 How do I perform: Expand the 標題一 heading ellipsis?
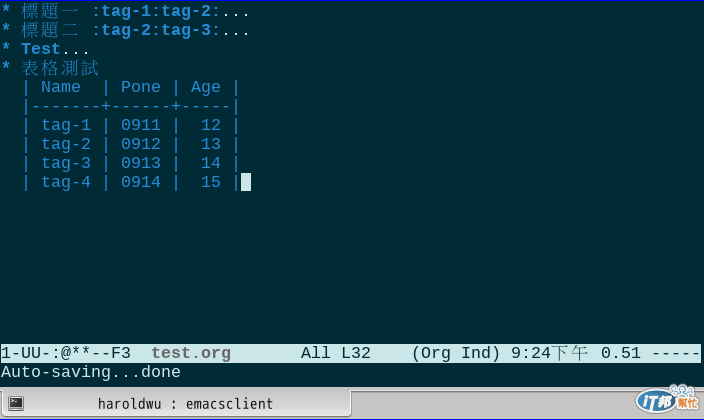point(236,11)
